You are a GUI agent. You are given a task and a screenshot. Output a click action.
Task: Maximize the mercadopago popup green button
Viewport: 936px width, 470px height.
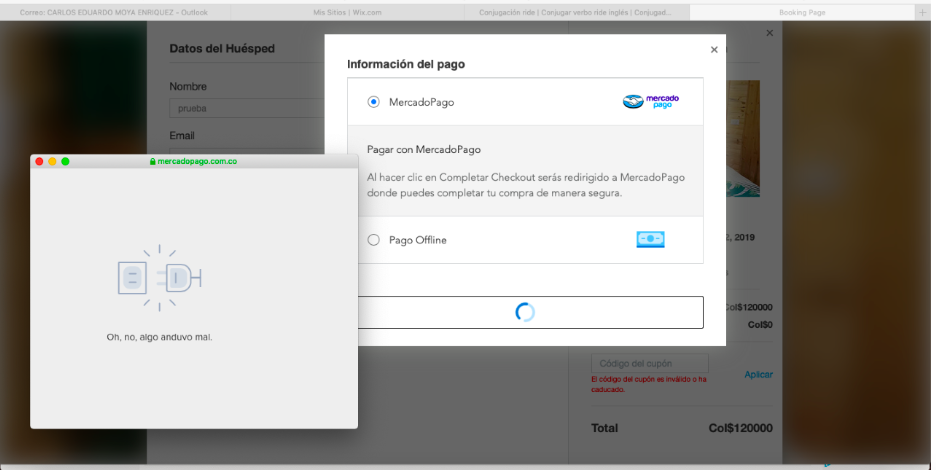66,161
